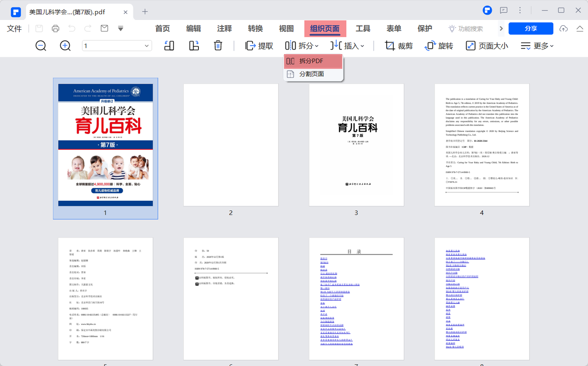Open the 文件 file menu
588x366 pixels.
click(x=14, y=29)
